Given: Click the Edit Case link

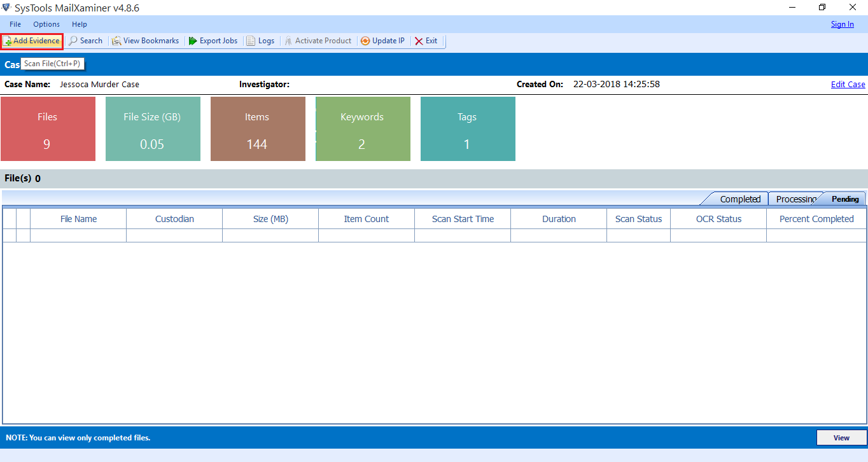Looking at the screenshot, I should [x=848, y=84].
